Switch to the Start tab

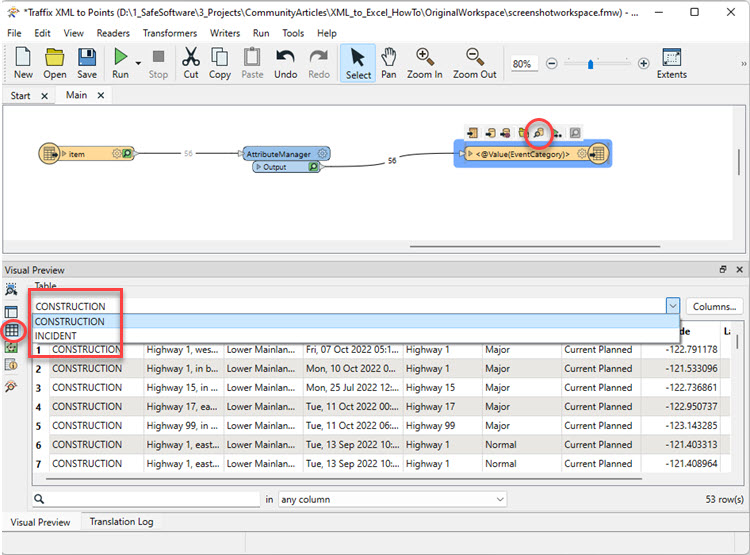(21, 96)
